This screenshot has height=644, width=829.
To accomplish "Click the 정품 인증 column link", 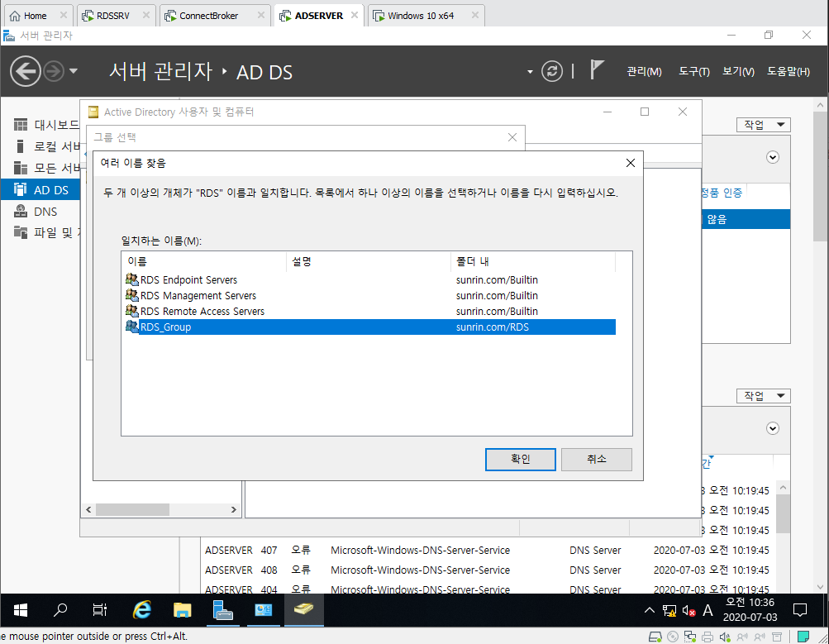I will point(722,193).
